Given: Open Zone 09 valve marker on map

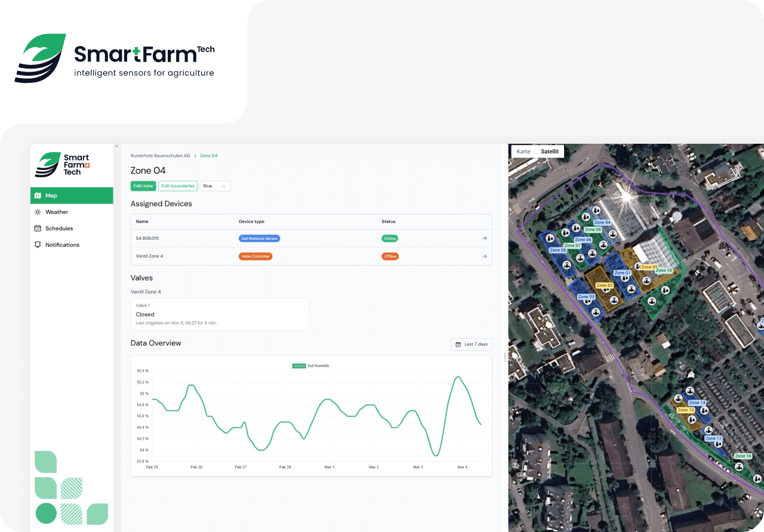Looking at the screenshot, I should point(646,281).
